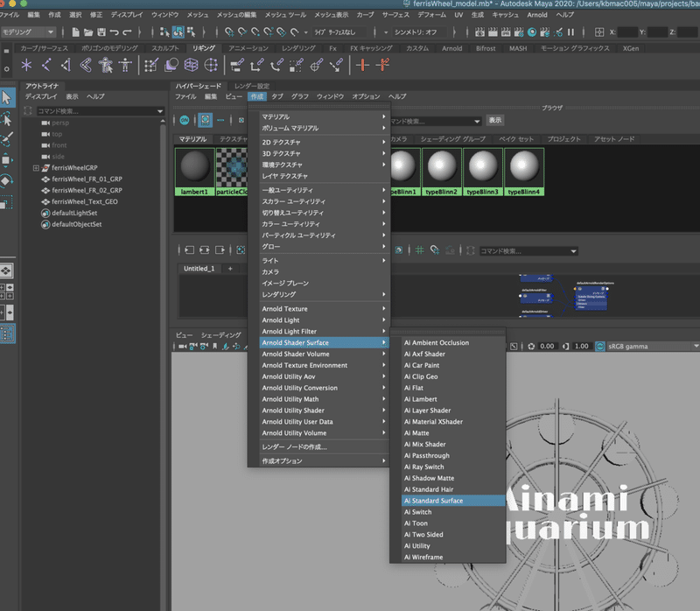Click the Select tool arrow in toolbox
The image size is (700, 611).
[7, 98]
